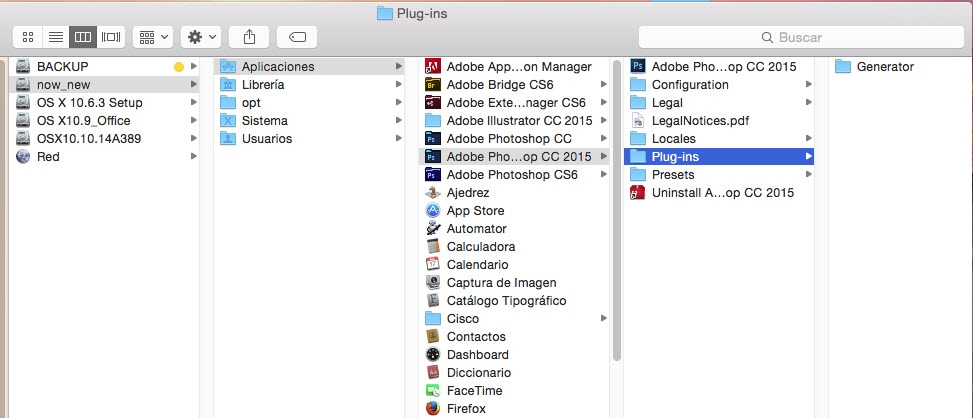
Task: Select the OS X 10.6.3 Setup drive icon
Action: coord(23,102)
